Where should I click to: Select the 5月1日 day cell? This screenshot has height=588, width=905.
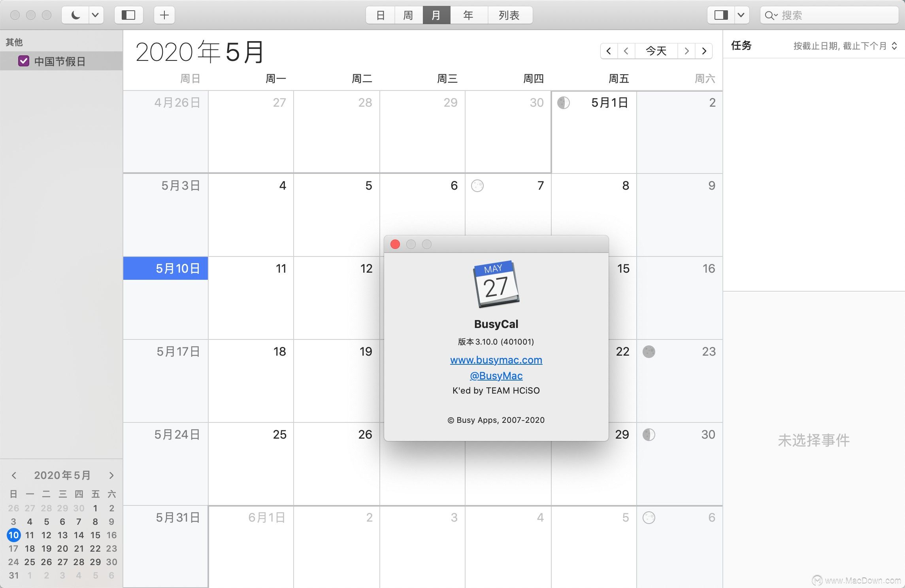tap(594, 132)
